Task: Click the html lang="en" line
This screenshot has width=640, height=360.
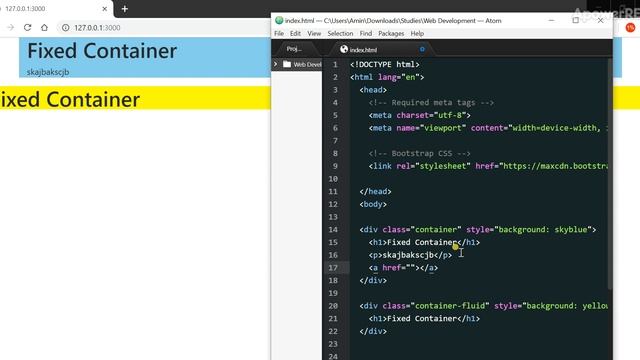Action: pyautogui.click(x=387, y=77)
